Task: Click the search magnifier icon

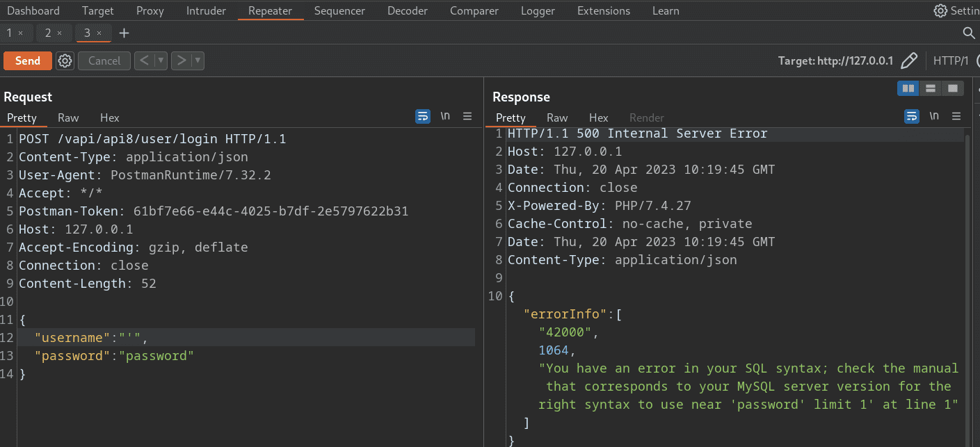Action: (x=968, y=33)
